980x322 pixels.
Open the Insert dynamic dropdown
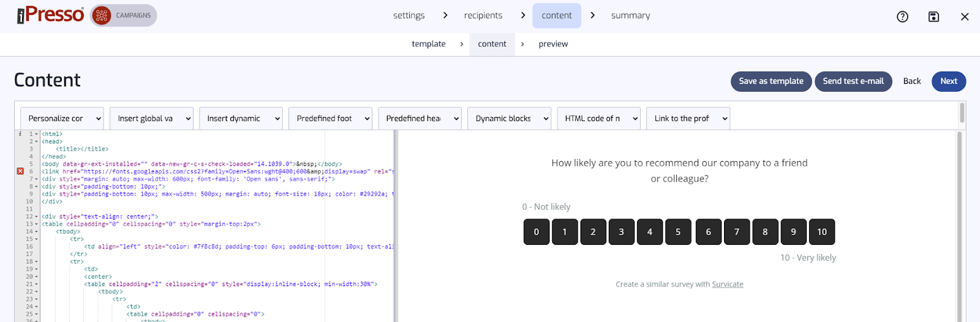pos(241,118)
